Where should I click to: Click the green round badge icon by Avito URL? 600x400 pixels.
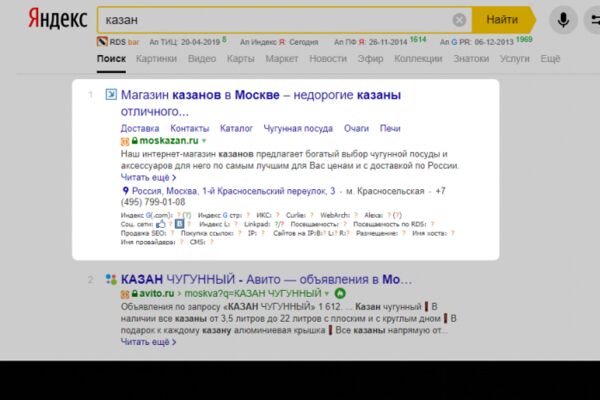pyautogui.click(x=340, y=294)
